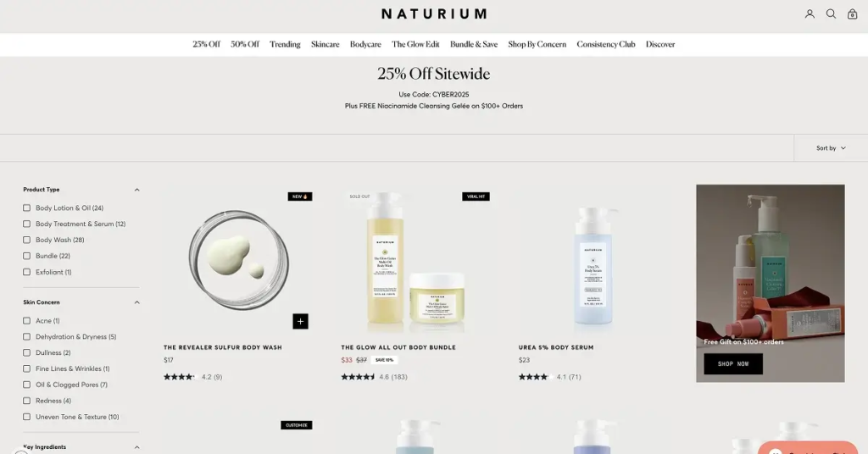
Task: Open the Sort by dropdown
Action: coord(831,148)
